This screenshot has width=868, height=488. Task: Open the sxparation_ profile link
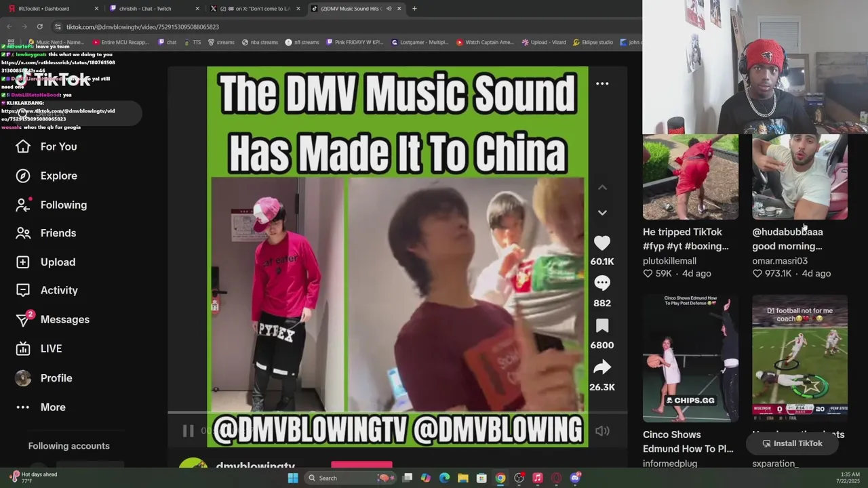[x=775, y=464]
